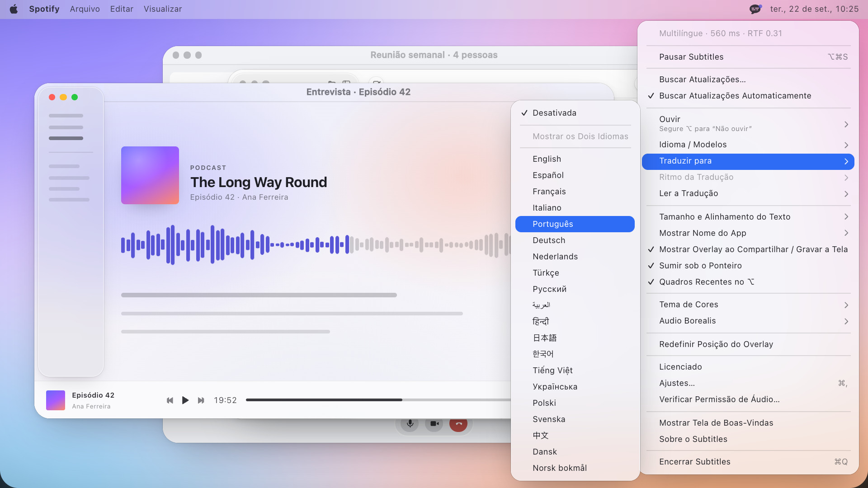Screen dimensions: 868x488
Task: Select English translation language
Action: click(575, 159)
